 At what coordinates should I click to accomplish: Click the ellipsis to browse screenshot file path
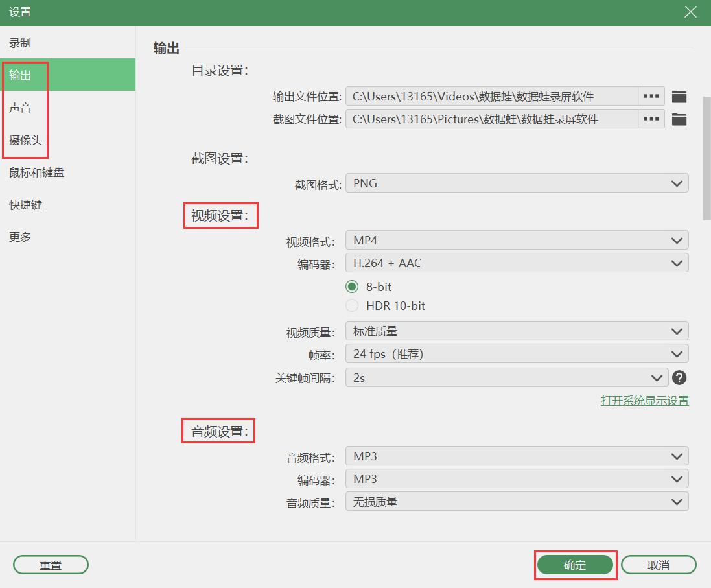(x=650, y=119)
